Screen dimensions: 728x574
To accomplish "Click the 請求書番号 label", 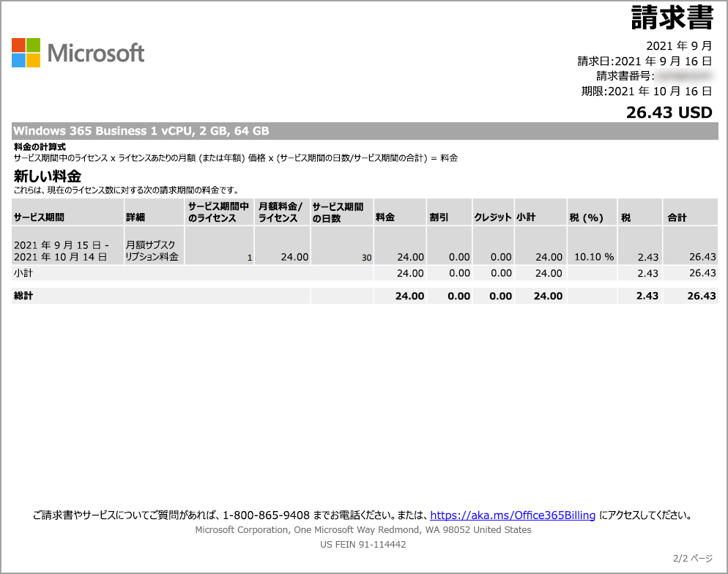I will (625, 75).
